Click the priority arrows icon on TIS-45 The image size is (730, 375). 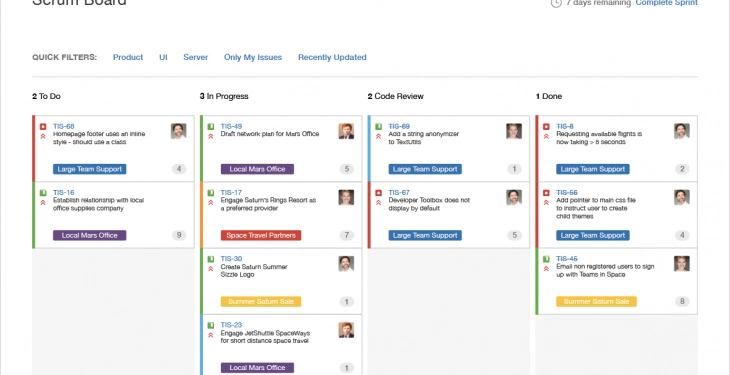click(546, 269)
